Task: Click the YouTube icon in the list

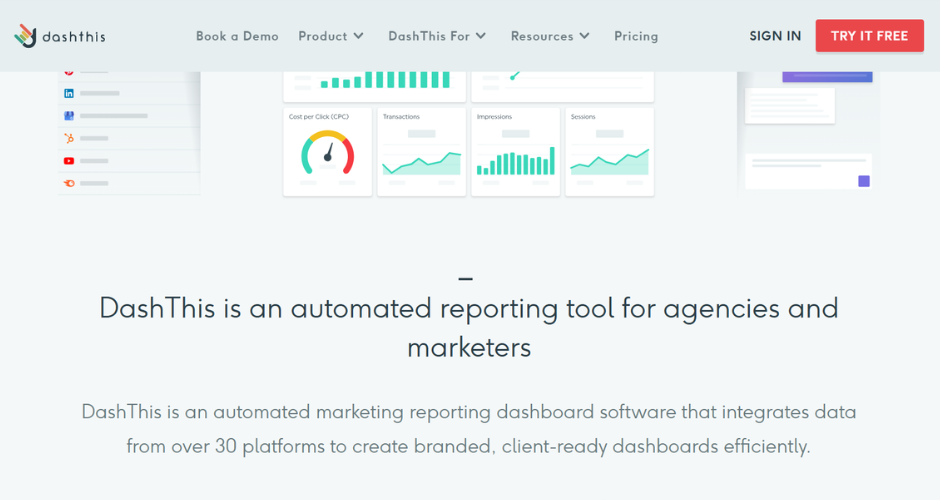Action: click(x=69, y=161)
